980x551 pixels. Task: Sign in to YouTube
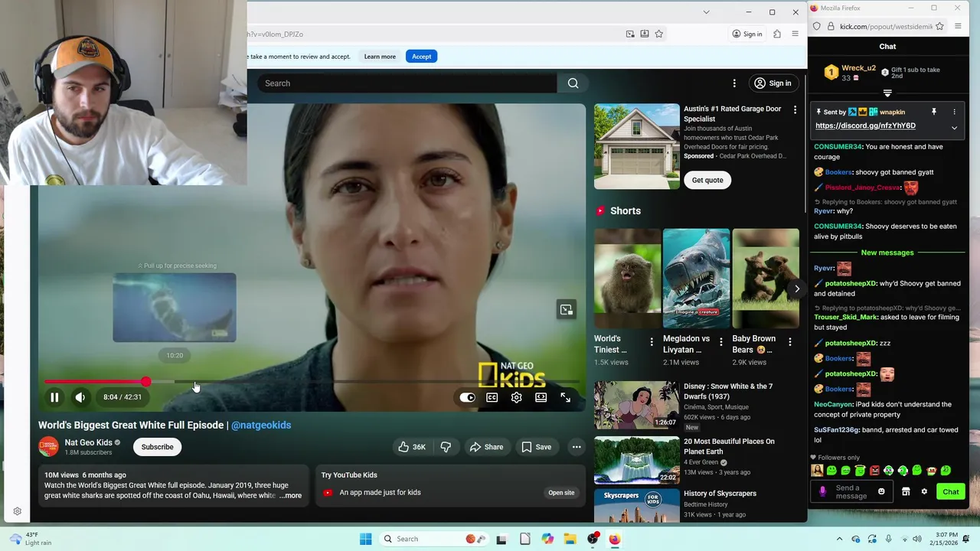(773, 83)
